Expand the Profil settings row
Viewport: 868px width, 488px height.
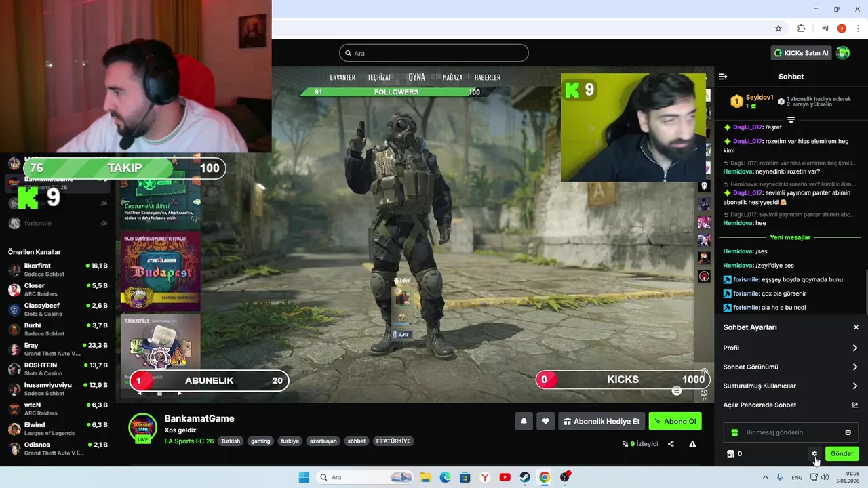(791, 348)
